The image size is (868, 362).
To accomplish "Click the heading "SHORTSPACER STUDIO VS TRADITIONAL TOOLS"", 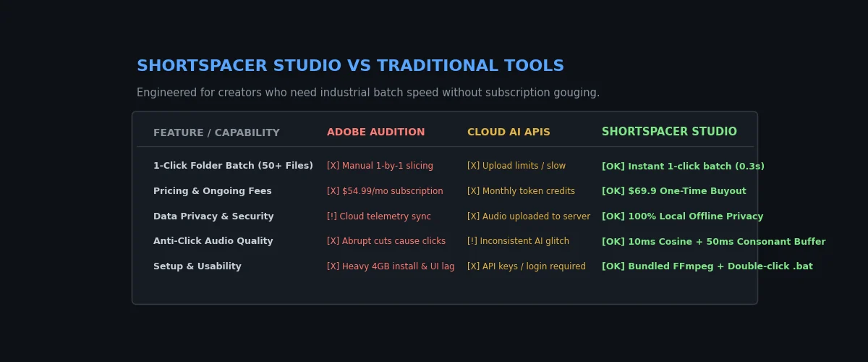I will point(350,66).
